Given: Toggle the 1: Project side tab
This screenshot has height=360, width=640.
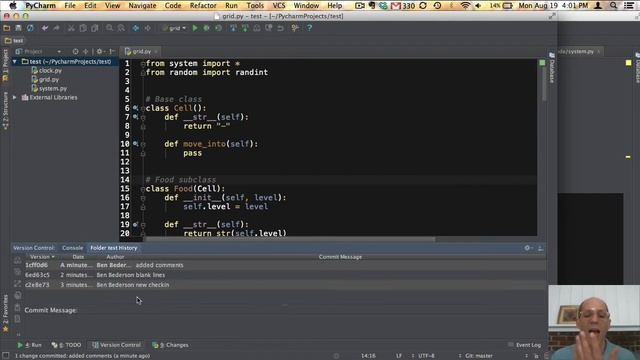Looking at the screenshot, I should pos(5,64).
